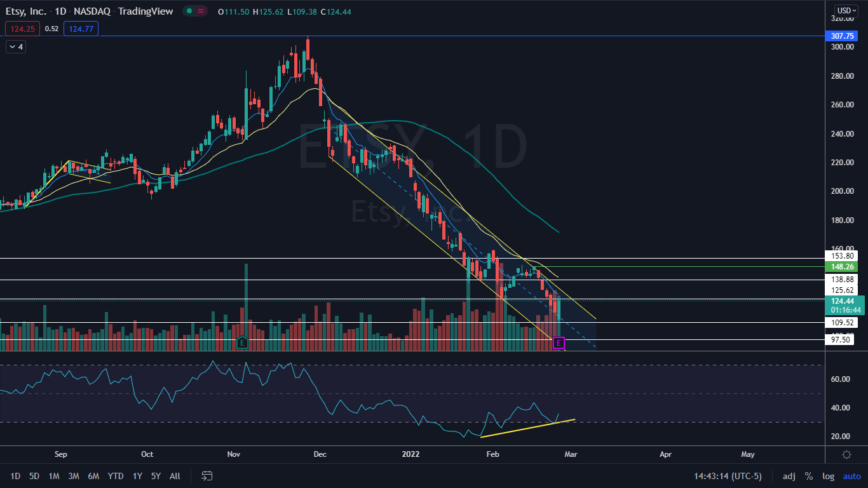Select the All time range

(175, 475)
